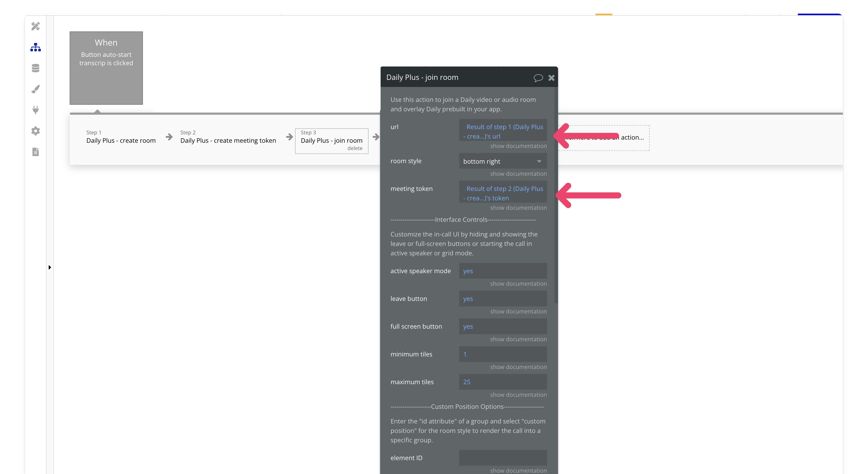This screenshot has height=474, width=868.
Task: Open the room style dropdown
Action: [503, 161]
